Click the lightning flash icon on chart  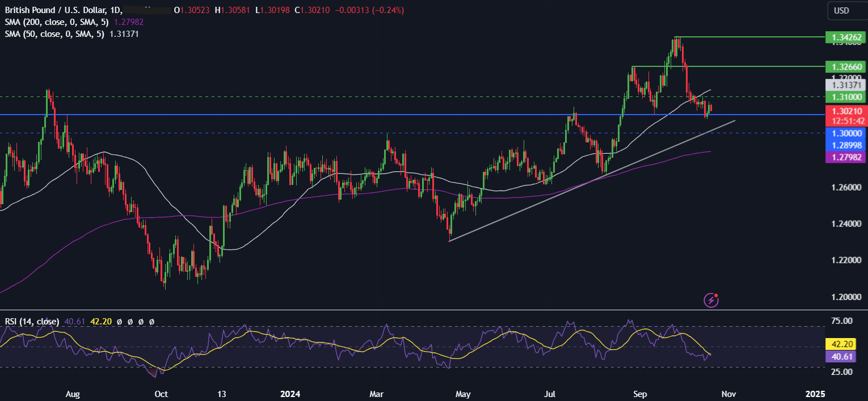[x=711, y=300]
